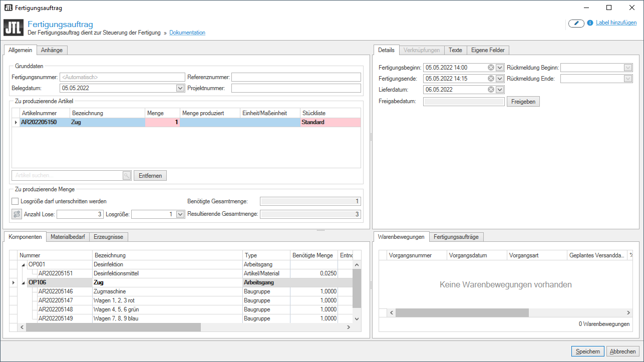This screenshot has height=362, width=644.
Task: Click the Komponenten horizontal scrollbar
Action: coord(113,327)
